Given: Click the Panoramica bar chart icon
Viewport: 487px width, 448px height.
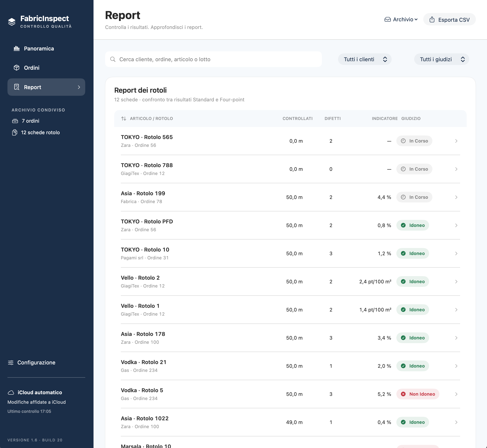Looking at the screenshot, I should pos(17,48).
